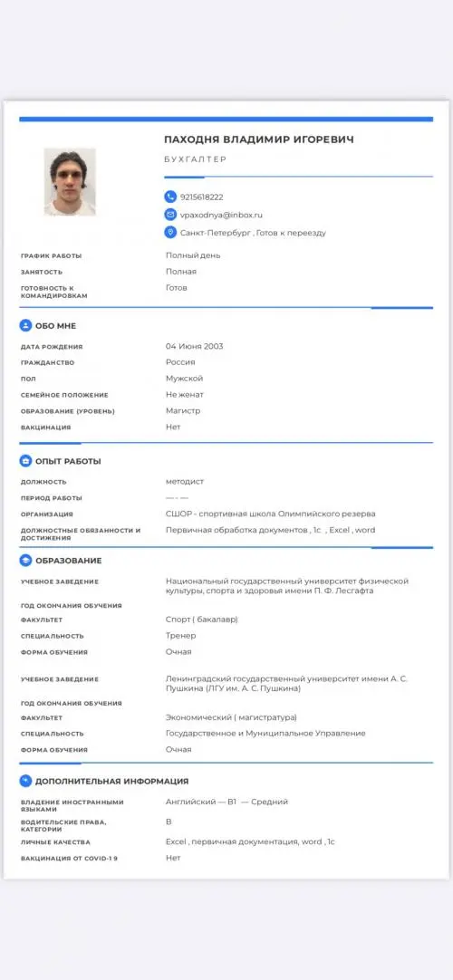
Task: Click the briefcase icon beside ОПЫТ РАБОТЫ
Action: click(x=25, y=461)
